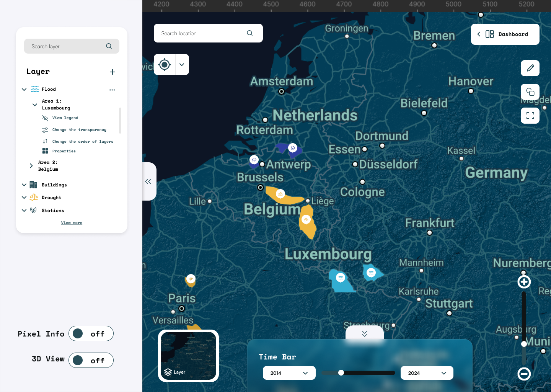Click the flood marker in Netherlands polygon
551x392 pixels.
click(x=293, y=148)
